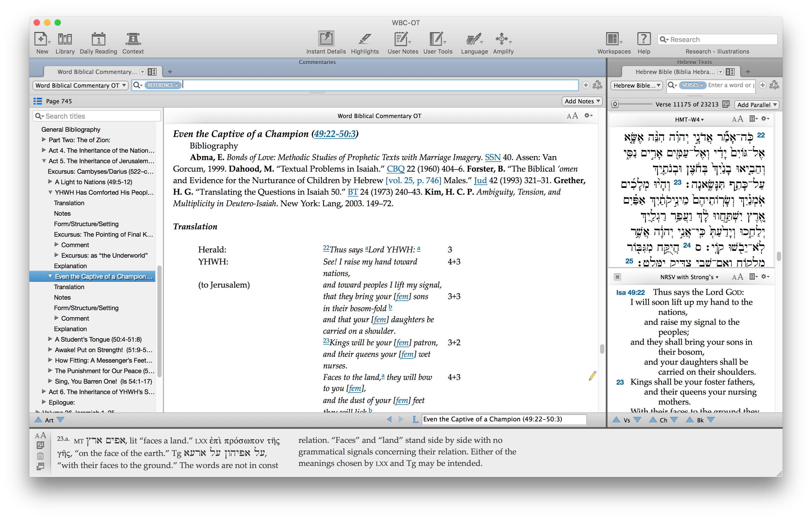Screen dimensions: 812x519
Task: Open User Notes toolbar icon
Action: click(402, 39)
